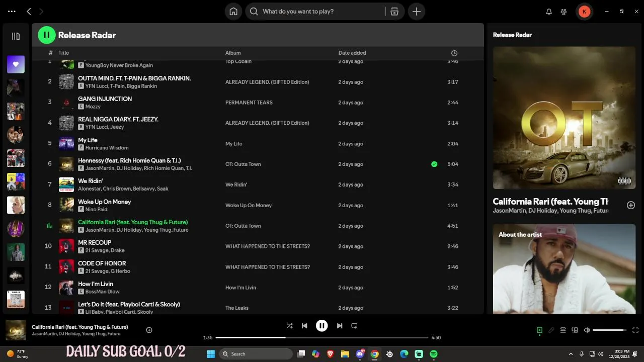Image resolution: width=644 pixels, height=362 pixels.
Task: Click Woke Up On Money album art thumbnail
Action: pyautogui.click(x=66, y=205)
